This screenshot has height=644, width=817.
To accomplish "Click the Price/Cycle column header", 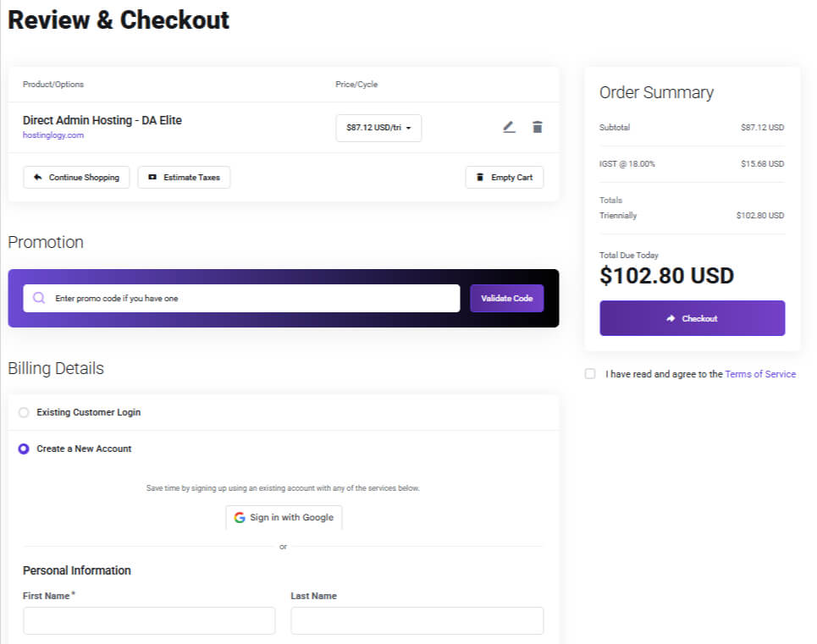I will click(x=354, y=85).
